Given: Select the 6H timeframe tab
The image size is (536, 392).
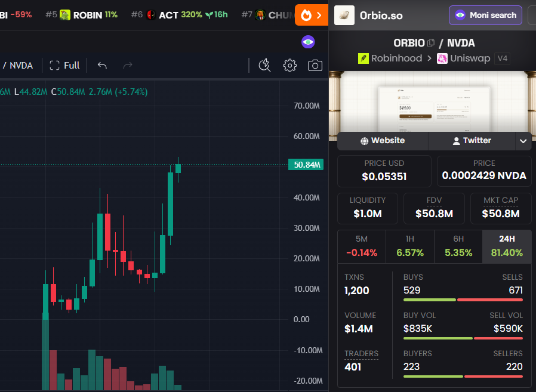Looking at the screenshot, I should pyautogui.click(x=458, y=246).
